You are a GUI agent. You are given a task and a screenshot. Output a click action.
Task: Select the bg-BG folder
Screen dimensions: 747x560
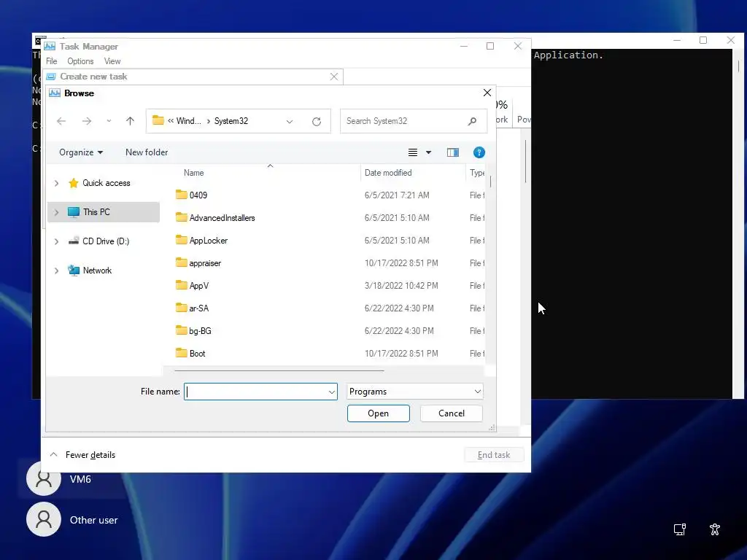tap(200, 331)
